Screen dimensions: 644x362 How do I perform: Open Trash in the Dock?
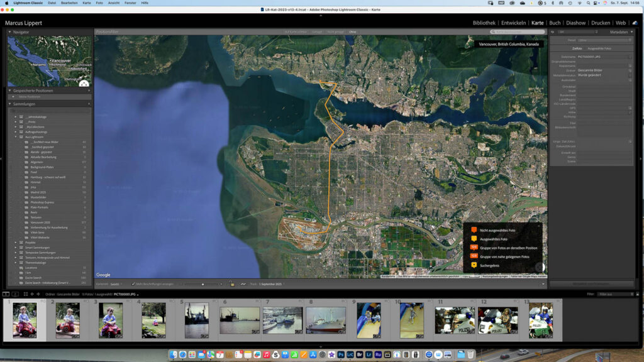click(470, 354)
